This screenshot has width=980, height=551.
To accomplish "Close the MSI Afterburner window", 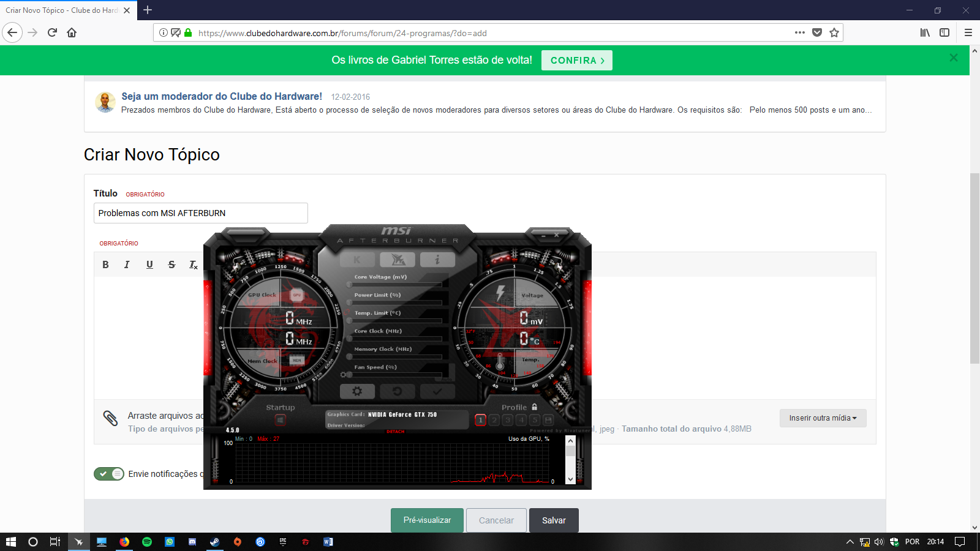I will [557, 234].
